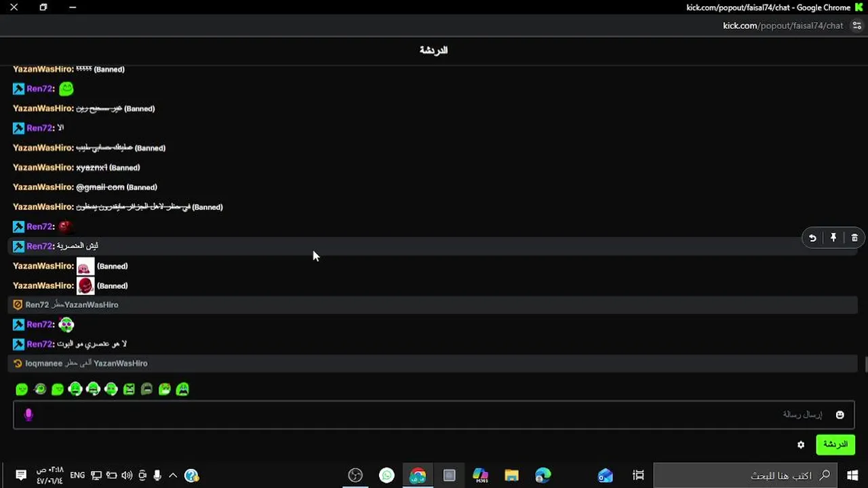Click the green 'الدردشة' send button
This screenshot has width=868, height=488.
coord(835,445)
